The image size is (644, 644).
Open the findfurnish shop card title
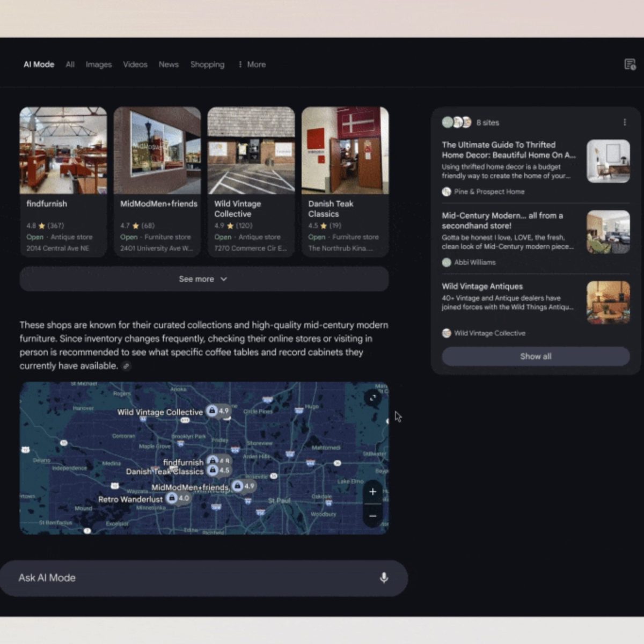[47, 204]
